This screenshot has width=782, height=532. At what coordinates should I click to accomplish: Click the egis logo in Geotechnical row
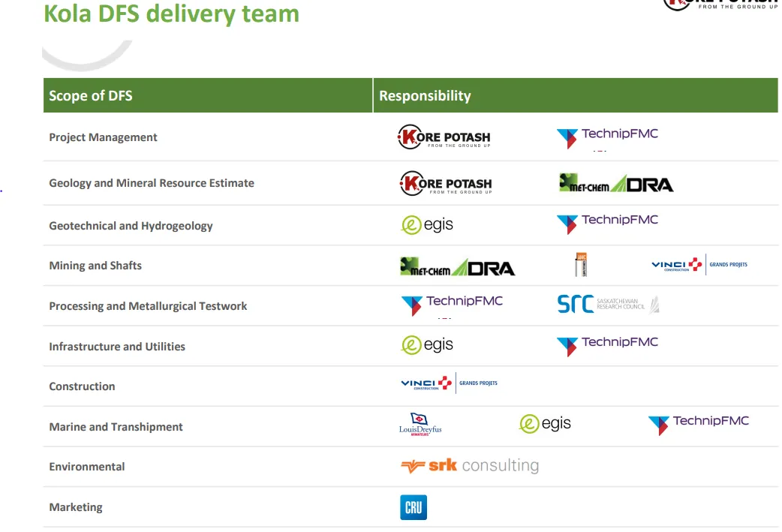[x=427, y=224]
